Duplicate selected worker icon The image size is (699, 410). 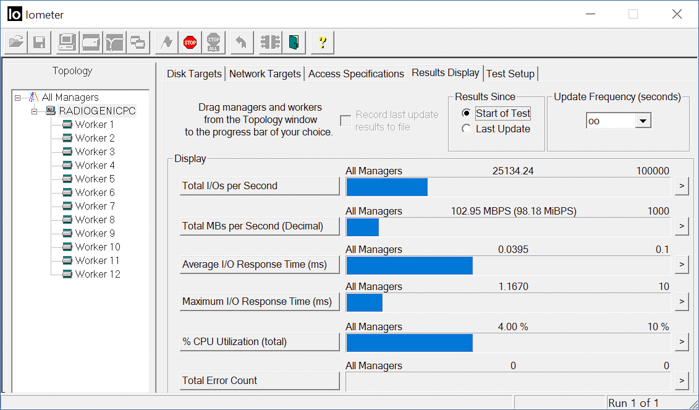[138, 43]
